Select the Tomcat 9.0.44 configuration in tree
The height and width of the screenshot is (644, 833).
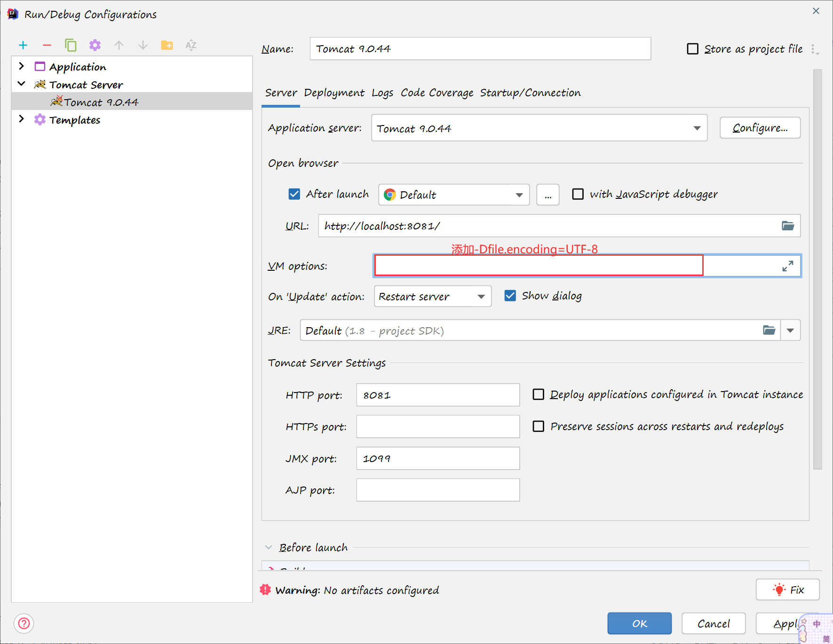click(x=132, y=102)
